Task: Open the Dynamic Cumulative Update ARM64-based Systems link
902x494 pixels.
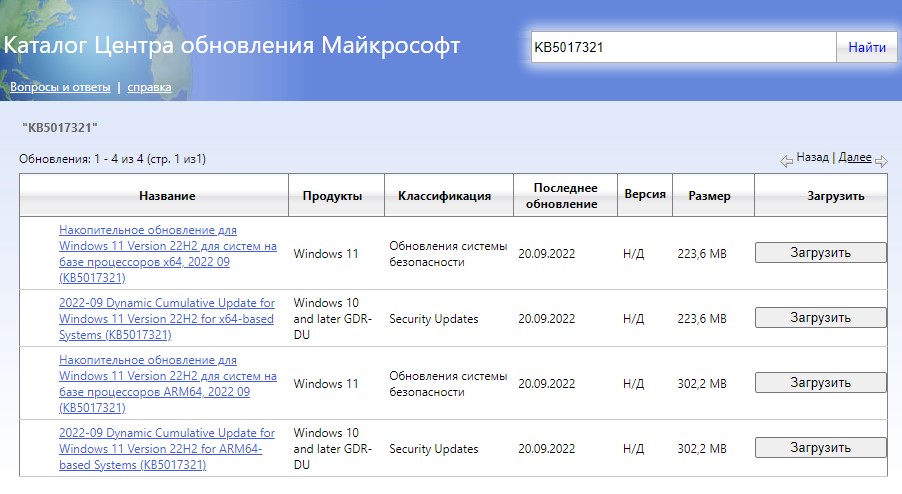Action: click(x=167, y=449)
